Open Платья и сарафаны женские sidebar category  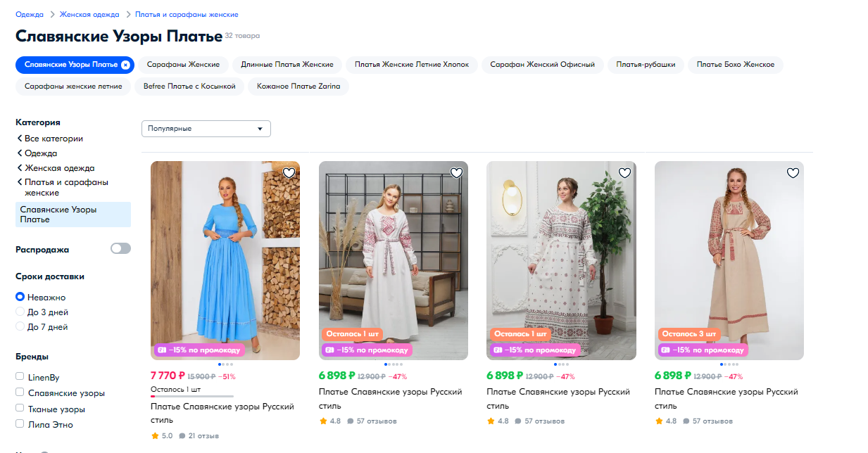coord(66,187)
